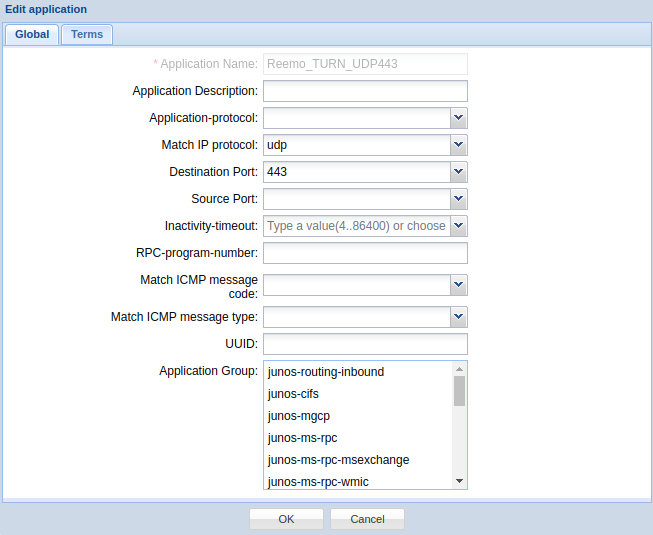Expand the Source Port dropdown

pos(458,199)
